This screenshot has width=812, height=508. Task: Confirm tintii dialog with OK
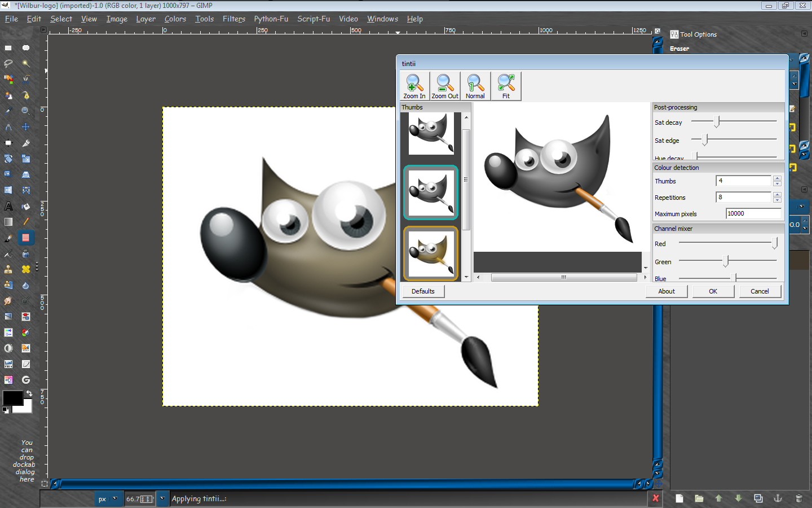pos(713,291)
